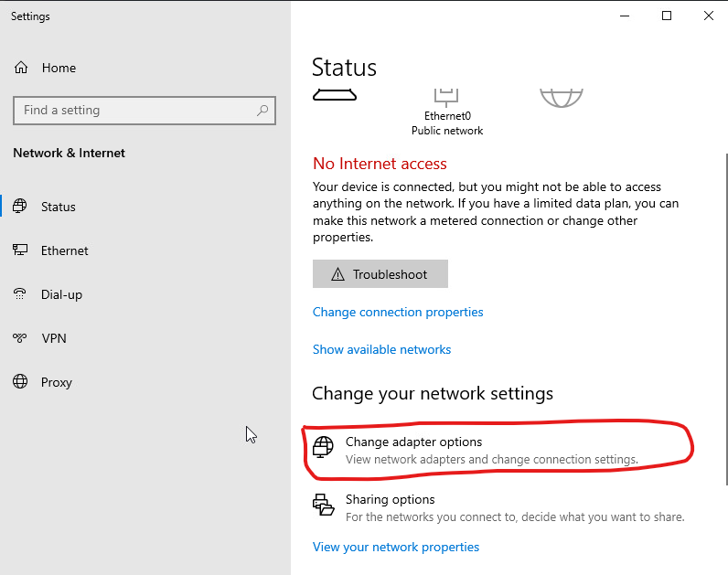Click the Change your network settings heading

[433, 394]
